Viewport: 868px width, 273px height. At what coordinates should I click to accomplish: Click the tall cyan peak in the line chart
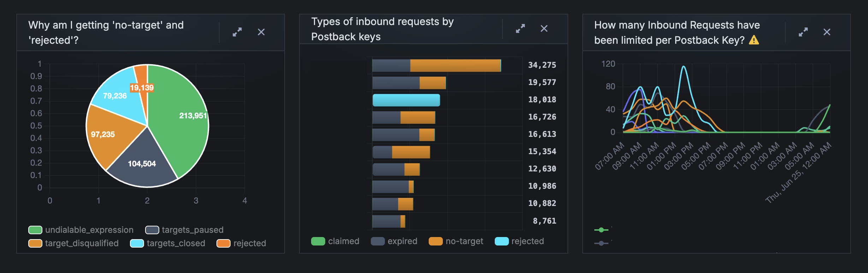[684, 66]
